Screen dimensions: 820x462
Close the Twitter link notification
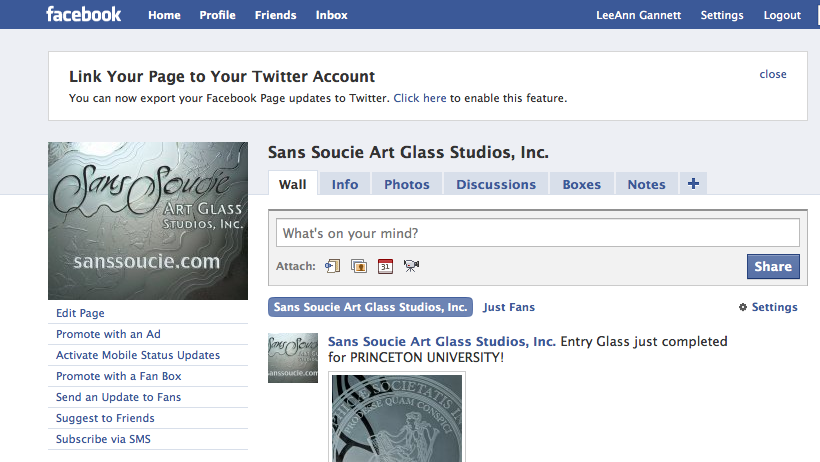click(x=773, y=74)
